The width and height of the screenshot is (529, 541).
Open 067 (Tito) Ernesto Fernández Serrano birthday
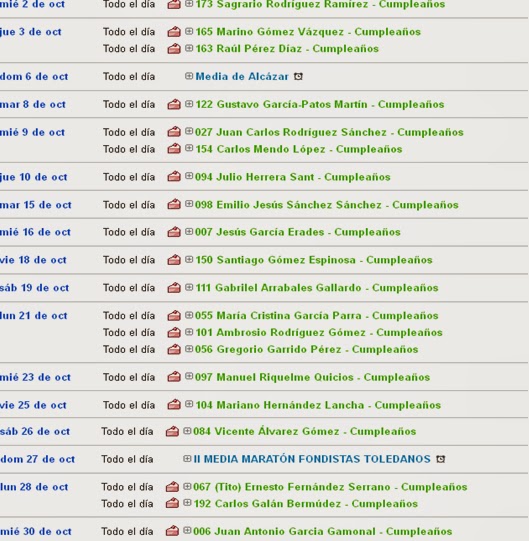(330, 487)
